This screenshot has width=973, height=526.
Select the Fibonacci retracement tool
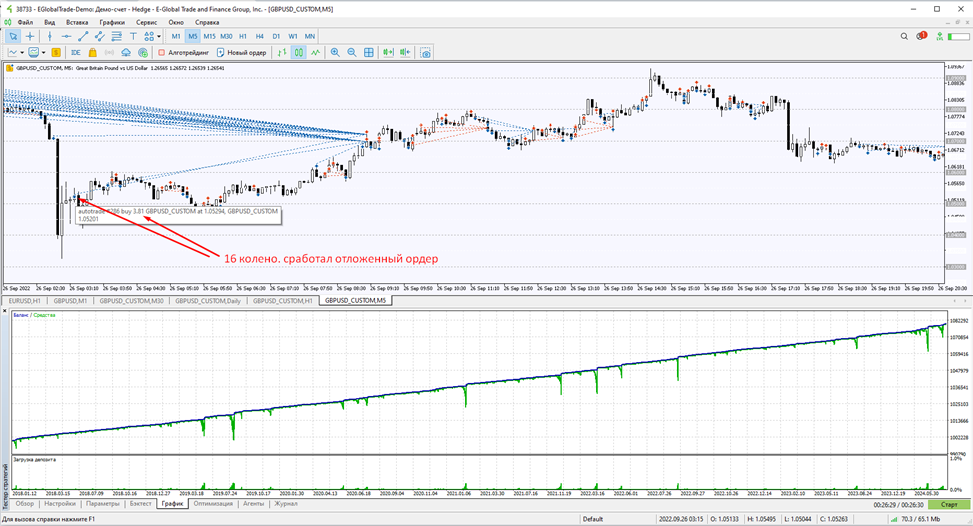point(116,37)
